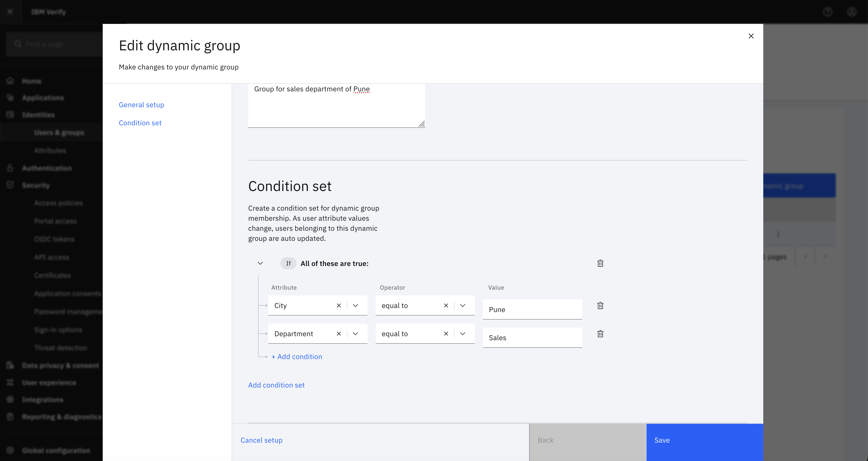Clear the City row operator selection
The image size is (868, 461).
[x=446, y=305]
